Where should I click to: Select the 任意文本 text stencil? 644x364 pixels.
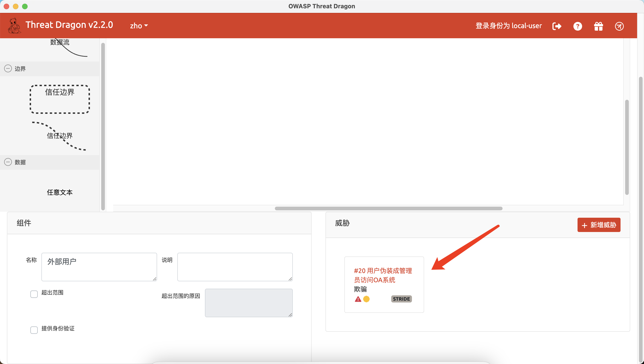click(60, 192)
